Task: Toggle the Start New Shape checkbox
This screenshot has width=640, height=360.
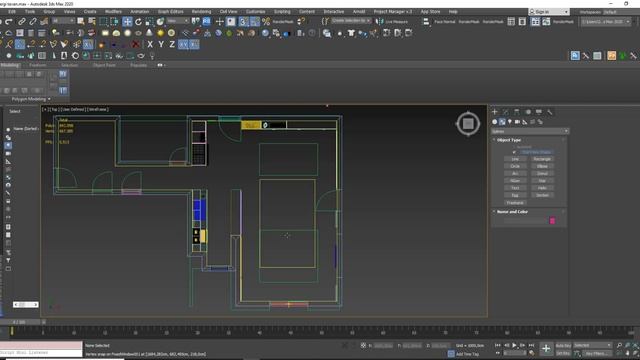Action: tap(514, 152)
